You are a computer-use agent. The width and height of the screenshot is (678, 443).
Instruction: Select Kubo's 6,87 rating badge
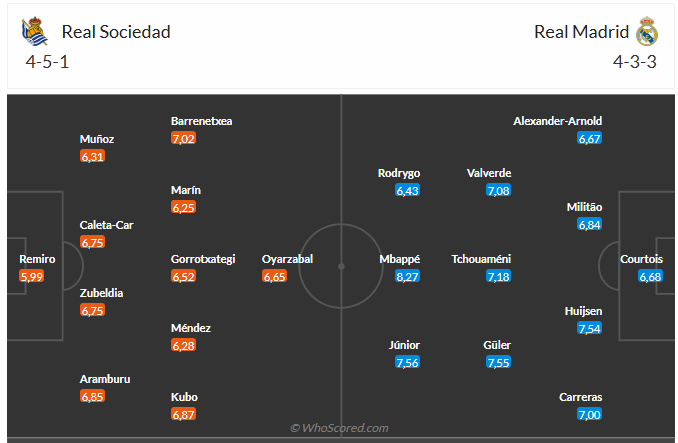[x=183, y=414]
